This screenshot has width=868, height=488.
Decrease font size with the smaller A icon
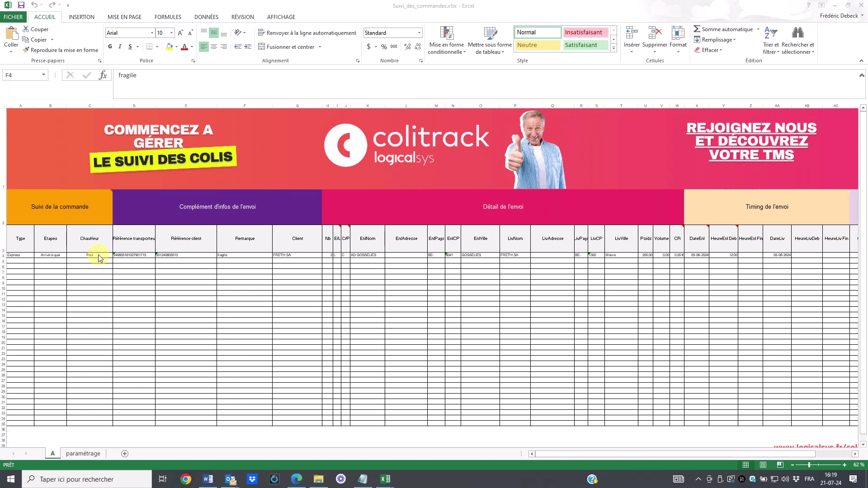(190, 33)
